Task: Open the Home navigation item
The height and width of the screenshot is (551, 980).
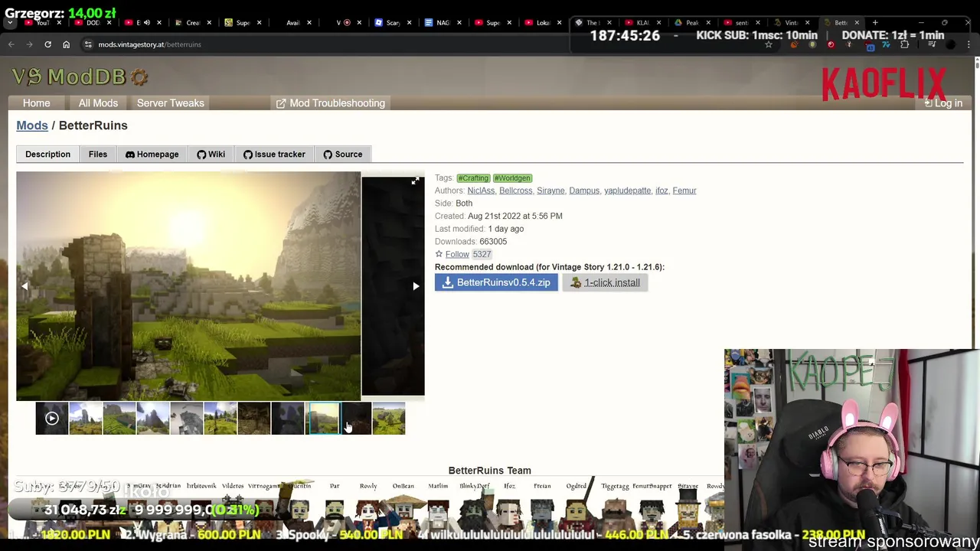Action: pos(36,103)
